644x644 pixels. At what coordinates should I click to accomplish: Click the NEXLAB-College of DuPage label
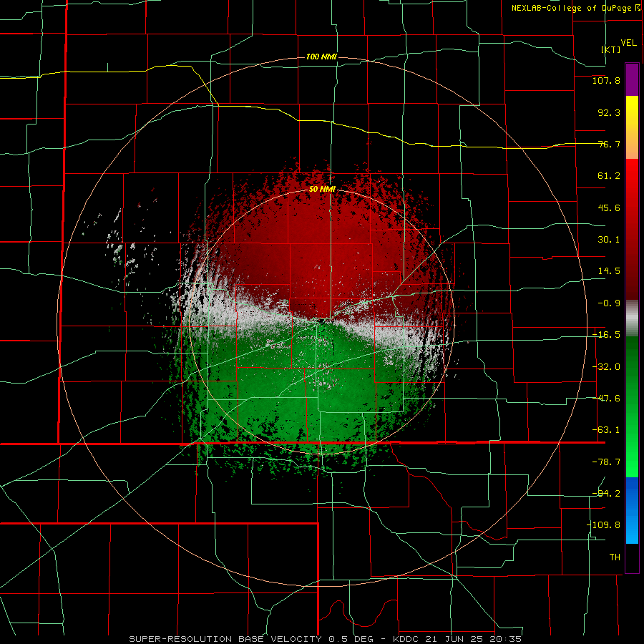tap(572, 8)
